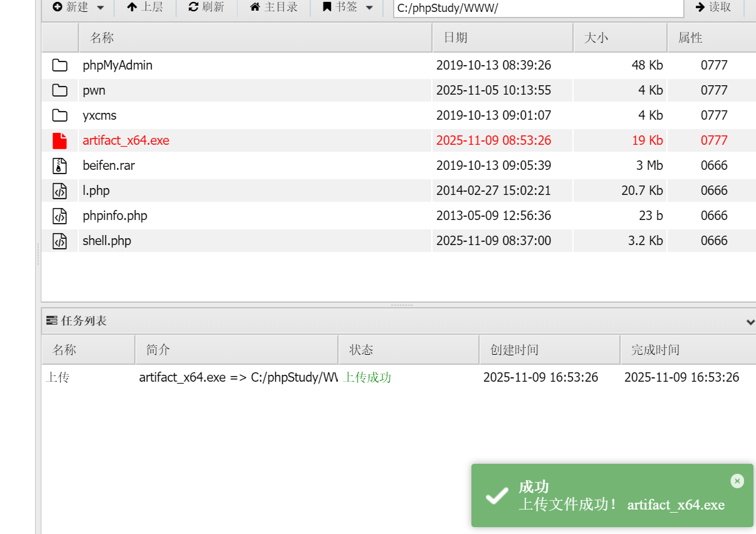756x534 pixels.
Task: Go up one level with 上层
Action: 145,8
